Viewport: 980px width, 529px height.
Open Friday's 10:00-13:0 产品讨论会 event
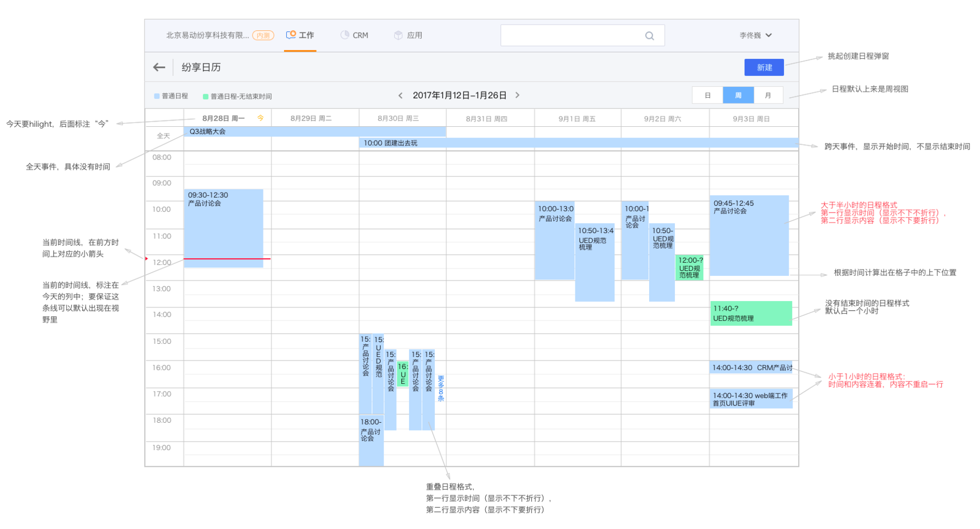point(554,241)
